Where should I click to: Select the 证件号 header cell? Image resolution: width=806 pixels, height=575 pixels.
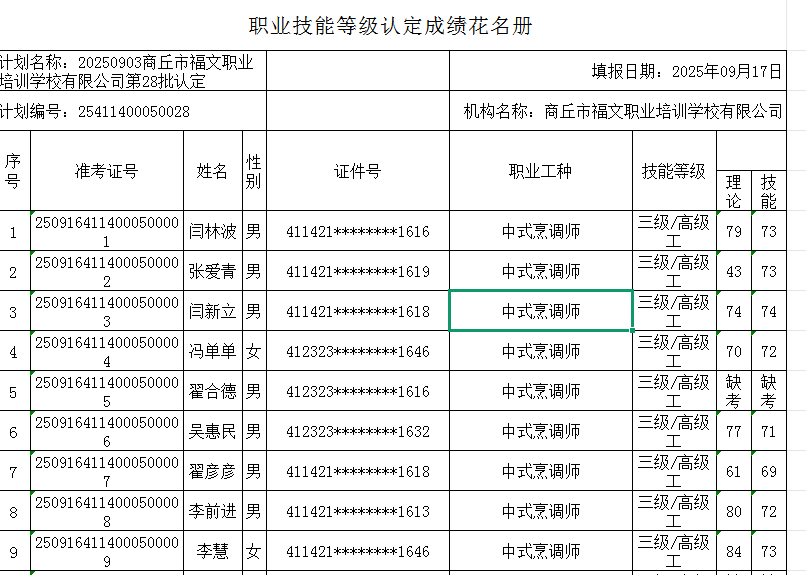coord(357,171)
